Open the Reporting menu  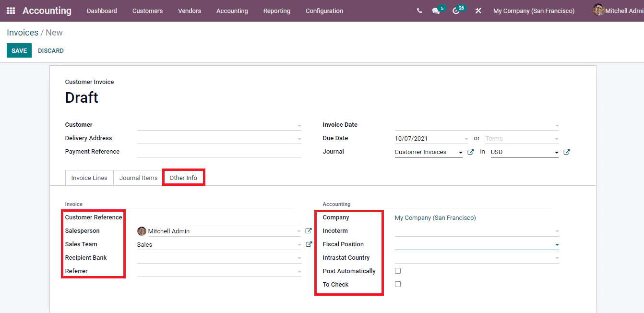tap(277, 11)
